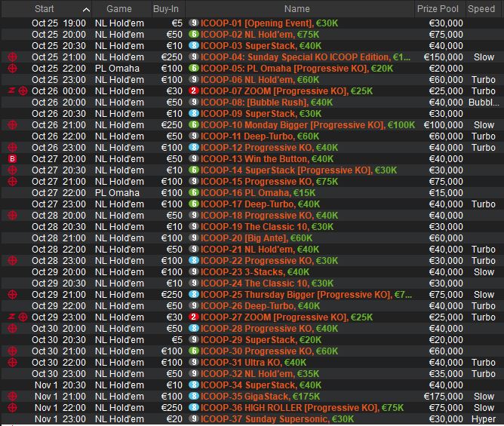
Task: Click the 9-max badge beside ICOOP-01
Action: pyautogui.click(x=193, y=23)
